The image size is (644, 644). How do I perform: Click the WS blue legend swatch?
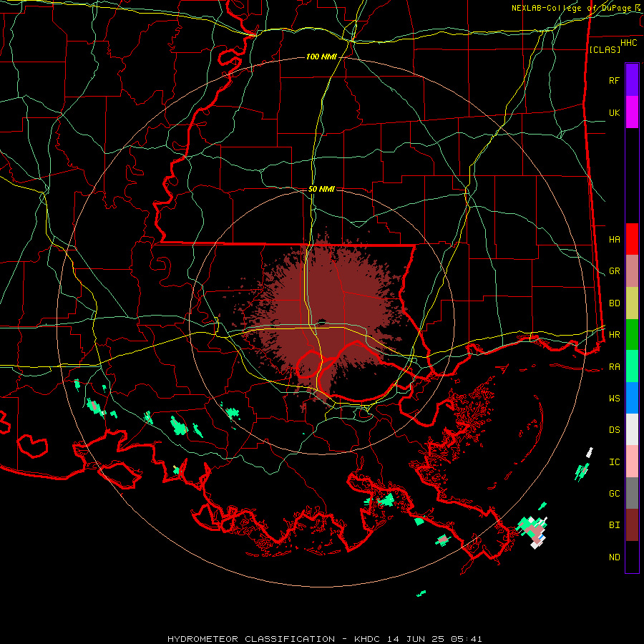click(632, 398)
